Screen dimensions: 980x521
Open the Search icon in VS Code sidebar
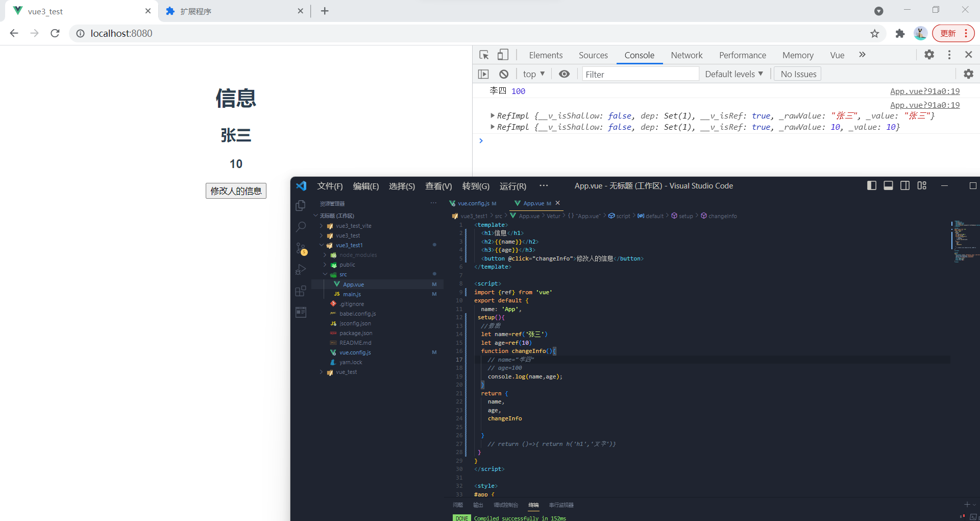pos(301,227)
